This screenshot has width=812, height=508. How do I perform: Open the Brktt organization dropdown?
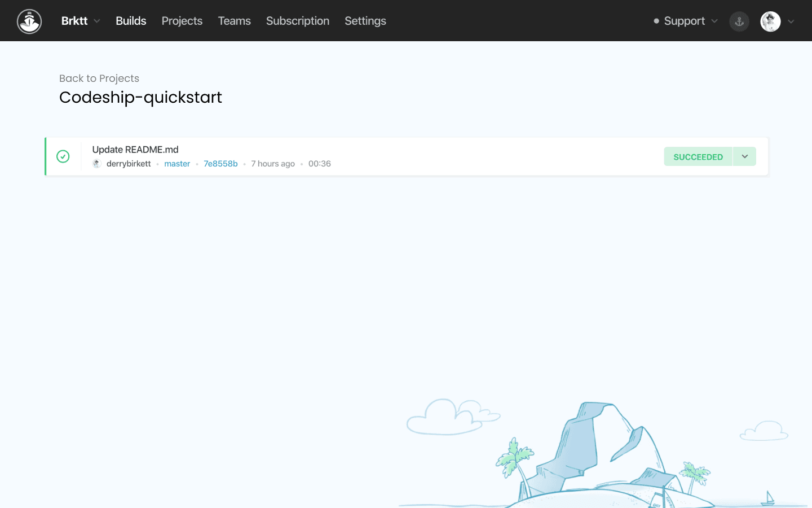coord(81,21)
